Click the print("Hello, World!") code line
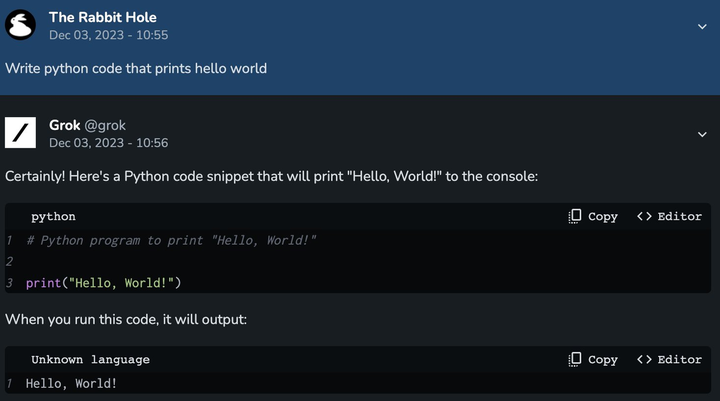The height and width of the screenshot is (401, 720). tap(103, 283)
